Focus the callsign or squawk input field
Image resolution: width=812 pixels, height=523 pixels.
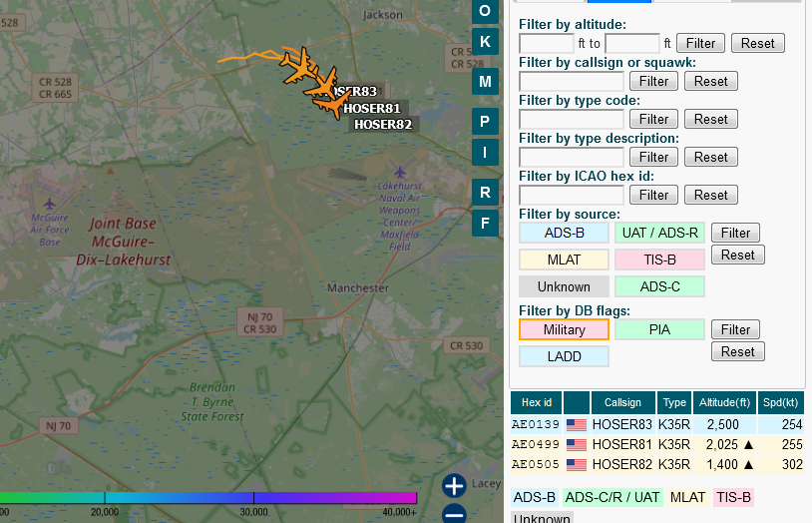572,82
